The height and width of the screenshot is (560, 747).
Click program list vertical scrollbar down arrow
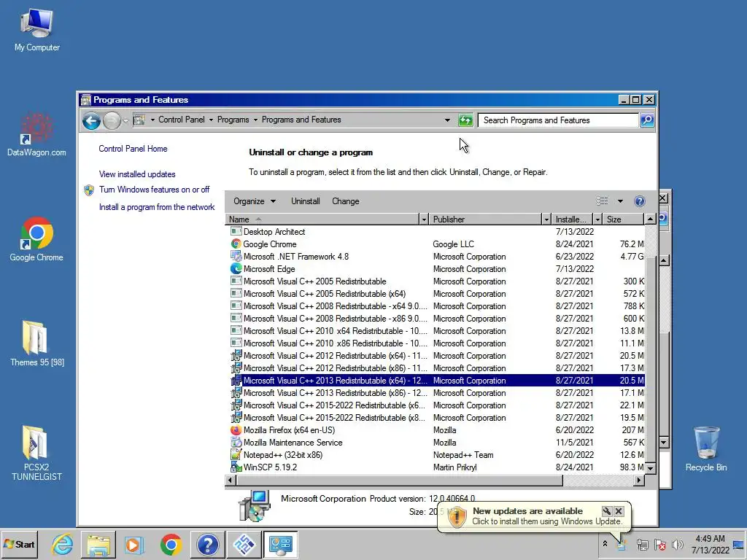pyautogui.click(x=650, y=468)
